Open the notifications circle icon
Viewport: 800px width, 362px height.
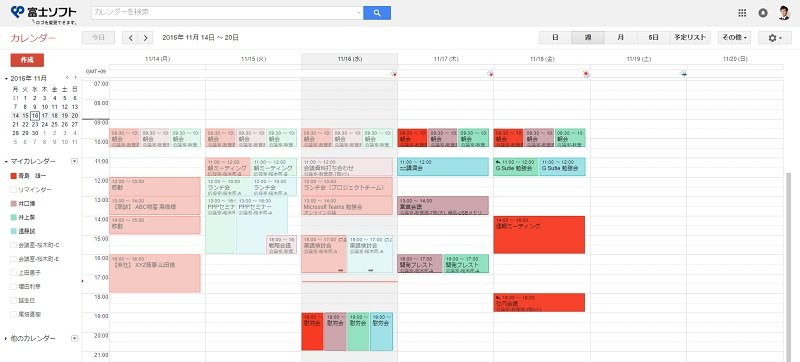tap(763, 13)
